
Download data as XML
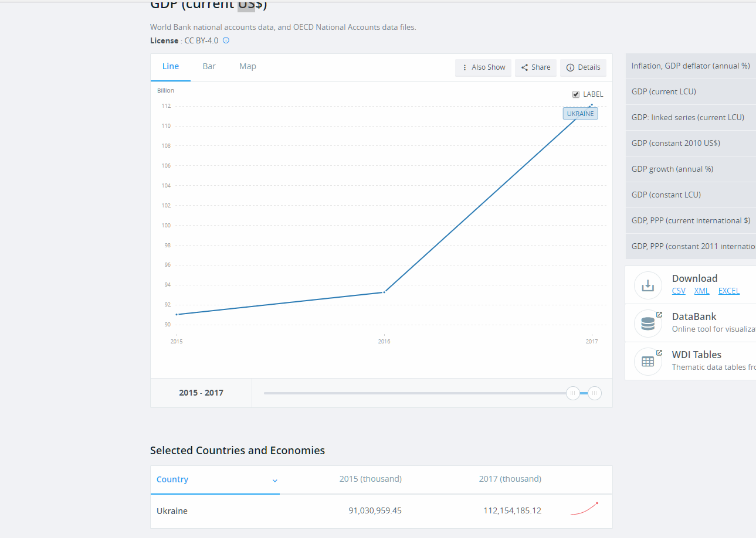[701, 291]
